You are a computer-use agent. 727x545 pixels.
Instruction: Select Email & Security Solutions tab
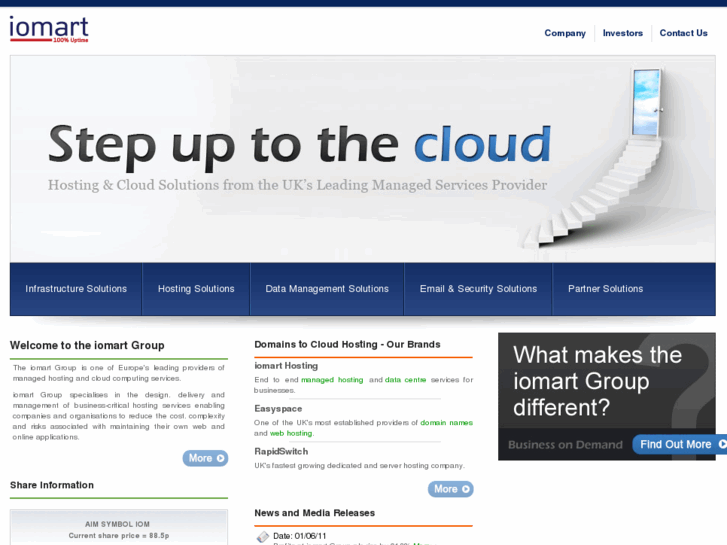478,289
